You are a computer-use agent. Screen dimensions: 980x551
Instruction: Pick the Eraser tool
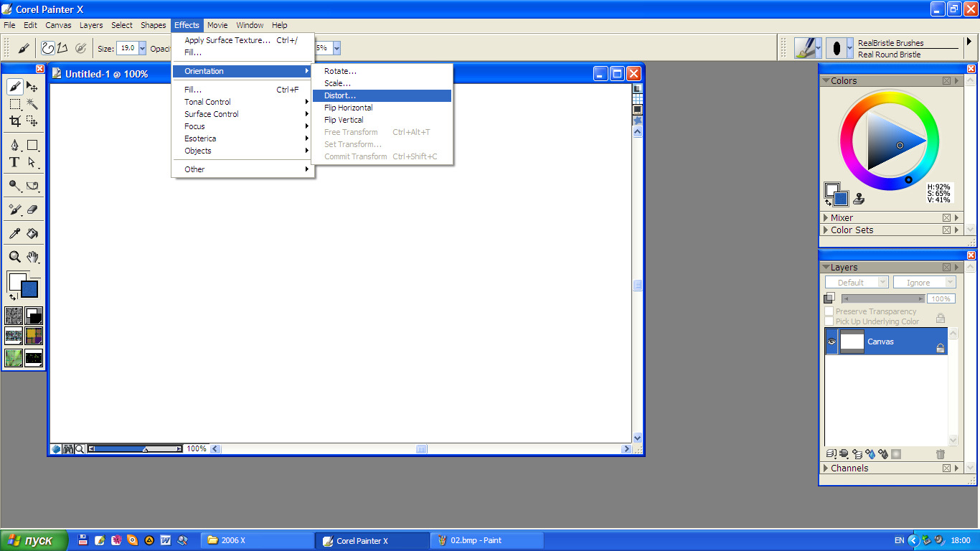32,210
